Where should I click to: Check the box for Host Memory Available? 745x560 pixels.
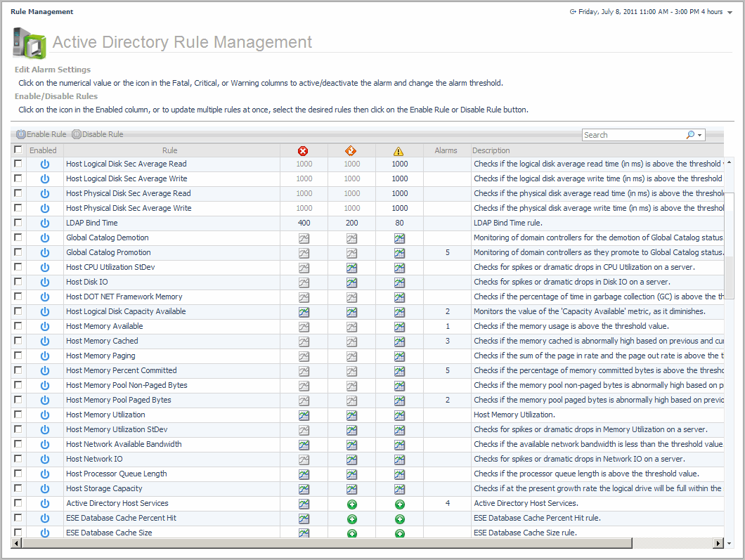(x=18, y=326)
